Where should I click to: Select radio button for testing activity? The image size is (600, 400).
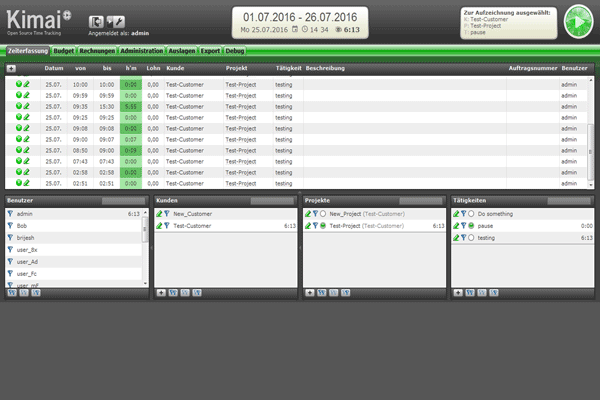[x=471, y=238]
